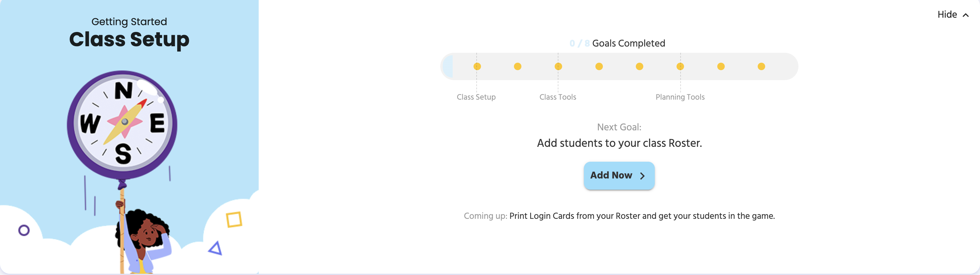Image resolution: width=980 pixels, height=275 pixels.
Task: Select the Class Tools section label
Action: [x=558, y=97]
